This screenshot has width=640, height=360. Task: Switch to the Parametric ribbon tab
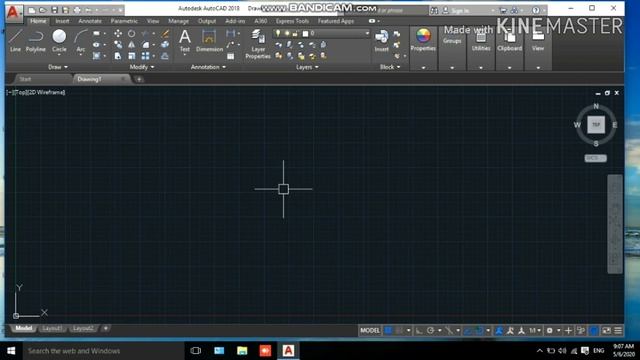pyautogui.click(x=124, y=21)
